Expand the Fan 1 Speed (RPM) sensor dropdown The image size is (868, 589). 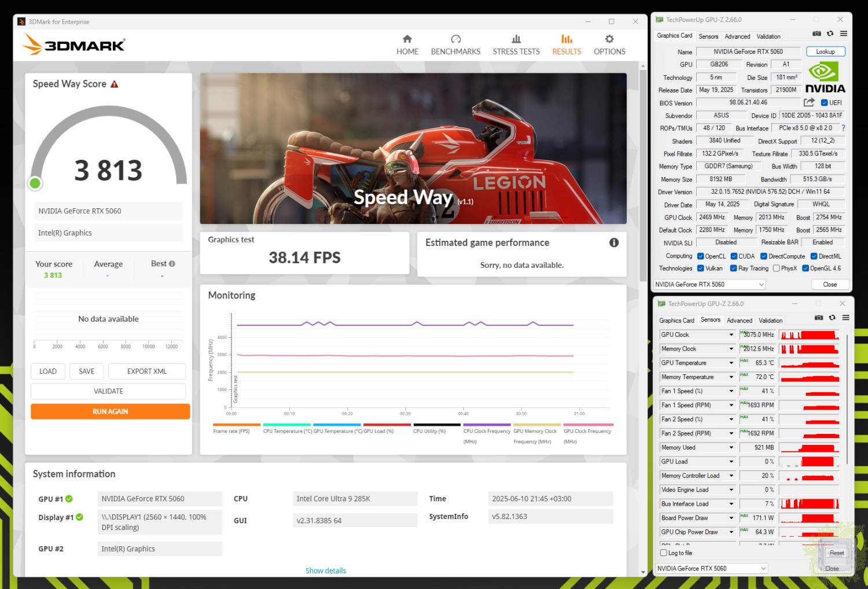coord(731,406)
